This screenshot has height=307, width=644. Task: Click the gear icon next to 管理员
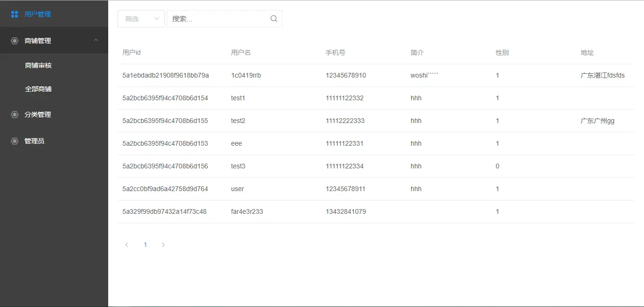point(15,141)
